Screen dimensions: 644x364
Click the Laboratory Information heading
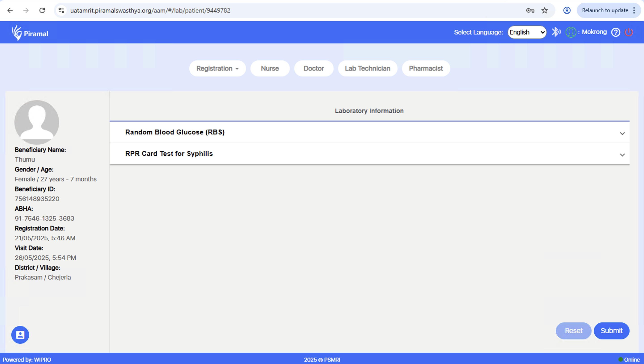coord(369,111)
